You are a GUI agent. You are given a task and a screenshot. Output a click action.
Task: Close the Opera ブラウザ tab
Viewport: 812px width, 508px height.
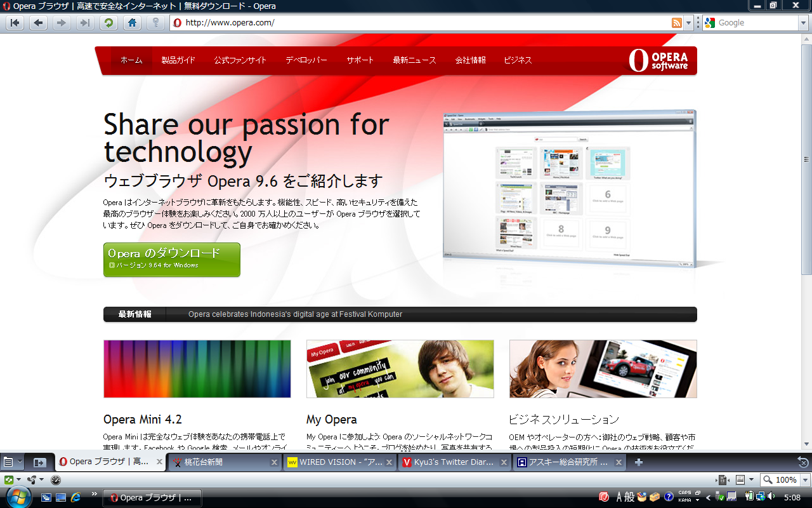coord(159,462)
